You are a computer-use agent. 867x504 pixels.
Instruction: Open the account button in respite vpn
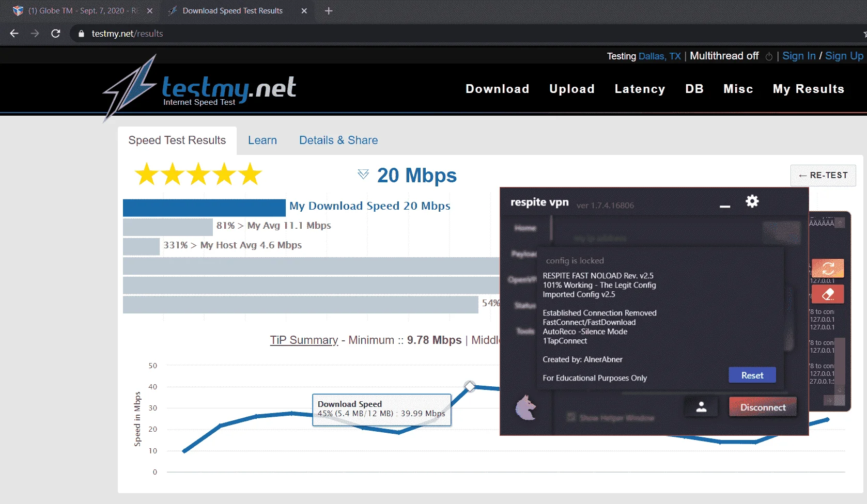(701, 407)
